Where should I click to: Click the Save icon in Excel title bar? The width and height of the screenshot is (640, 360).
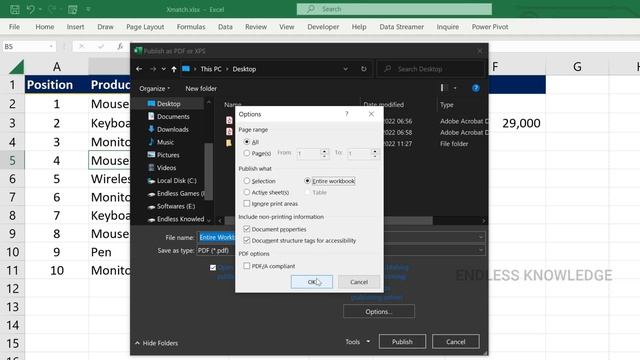click(15, 9)
